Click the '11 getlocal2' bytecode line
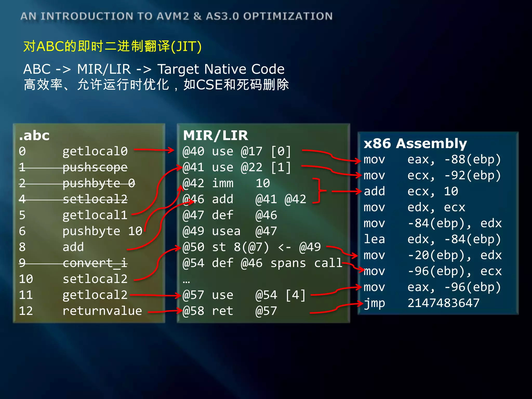Screen dimensions: 532x399 point(73,295)
